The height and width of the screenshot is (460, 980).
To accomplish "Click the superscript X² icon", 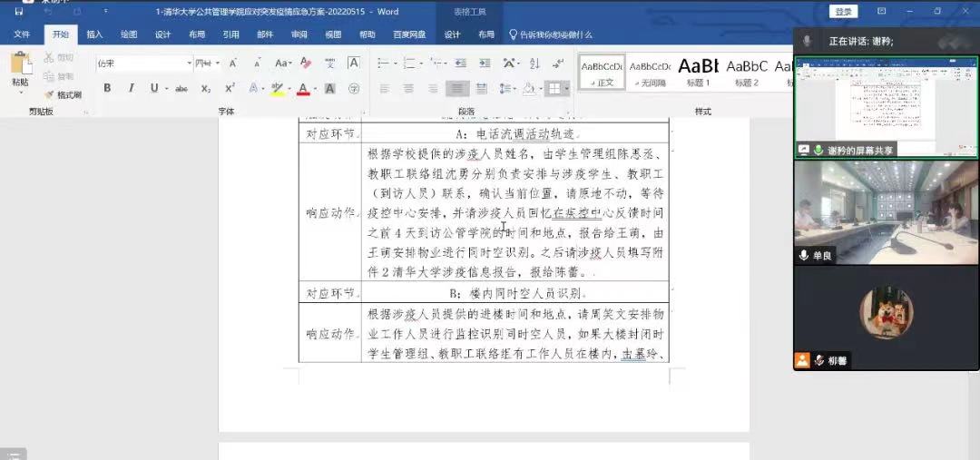I will 230,88.
